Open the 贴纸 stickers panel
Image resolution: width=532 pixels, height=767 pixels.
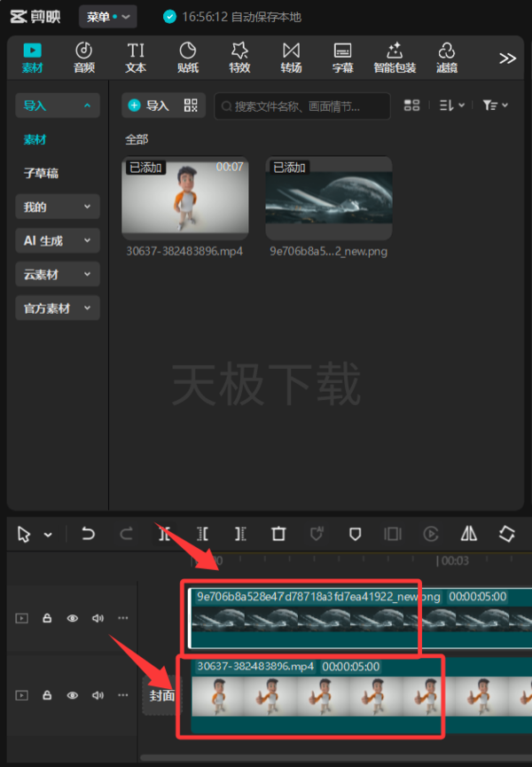click(x=188, y=58)
